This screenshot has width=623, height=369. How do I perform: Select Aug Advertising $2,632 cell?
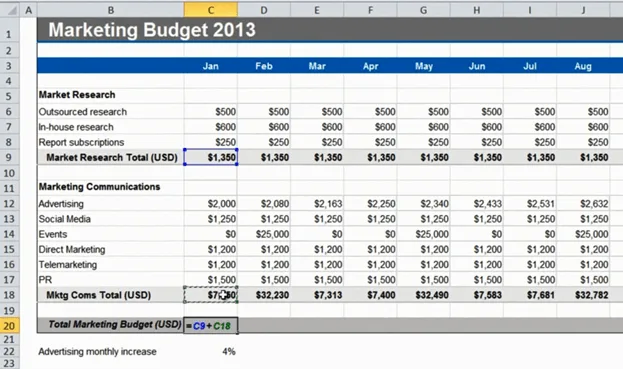(x=583, y=204)
